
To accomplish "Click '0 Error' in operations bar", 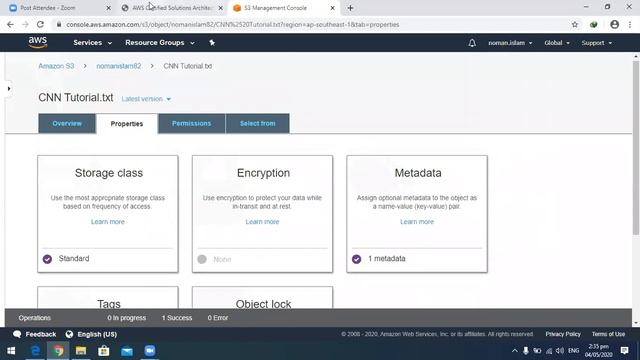I will pyautogui.click(x=218, y=318).
